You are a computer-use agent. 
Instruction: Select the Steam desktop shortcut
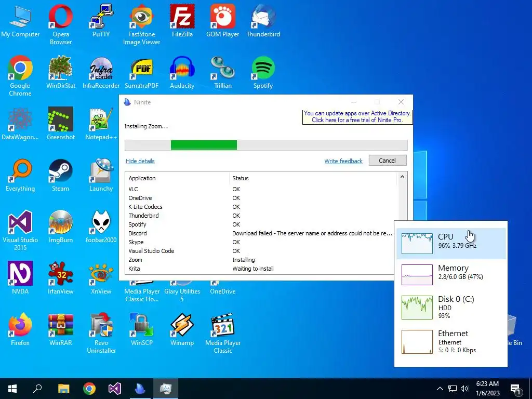tap(61, 175)
